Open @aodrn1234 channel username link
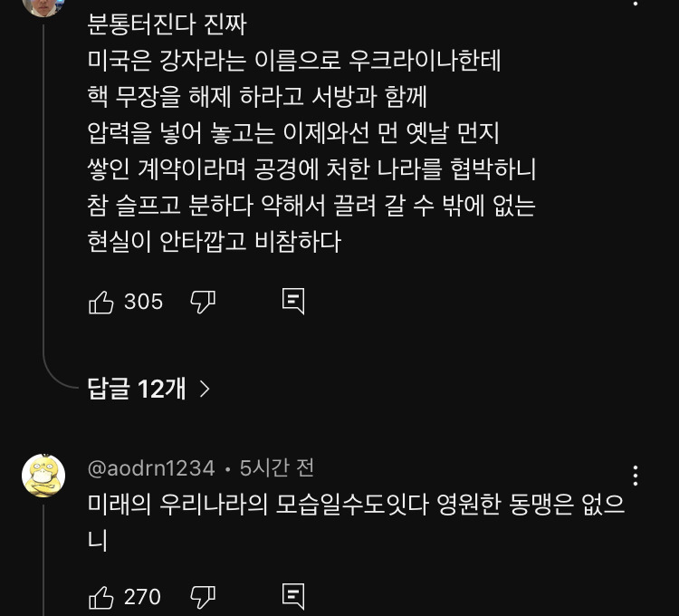The image size is (679, 616). point(151,468)
